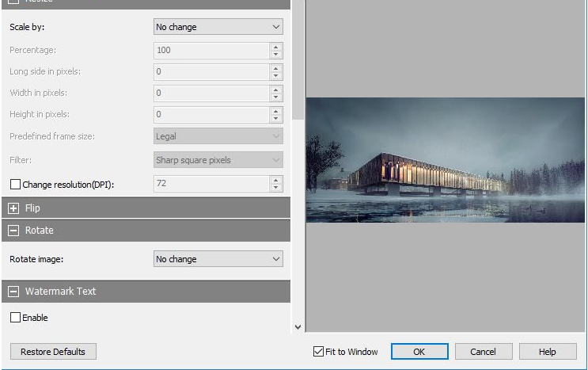Increase the DPI resolution value
The height and width of the screenshot is (370, 588).
coord(276,180)
